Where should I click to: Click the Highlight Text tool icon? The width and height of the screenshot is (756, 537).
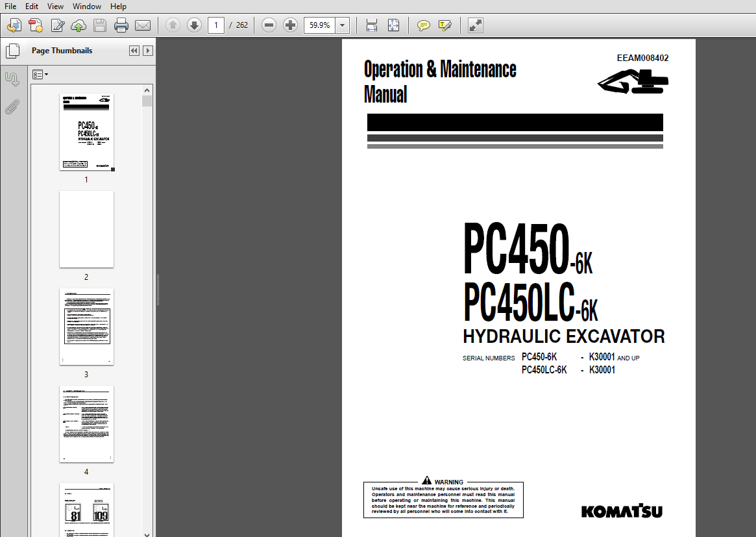tap(445, 25)
